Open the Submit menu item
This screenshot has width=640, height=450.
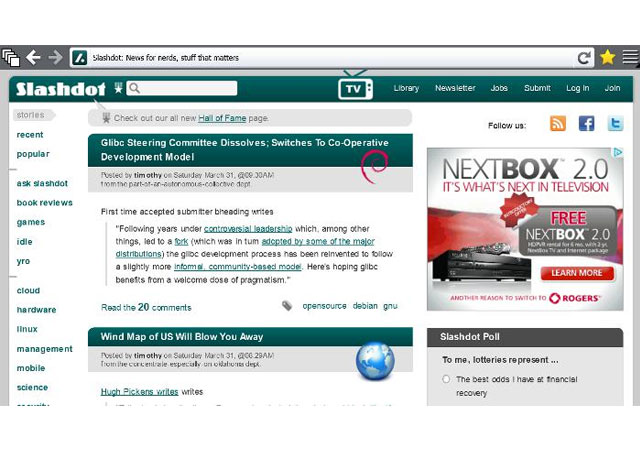pyautogui.click(x=537, y=88)
